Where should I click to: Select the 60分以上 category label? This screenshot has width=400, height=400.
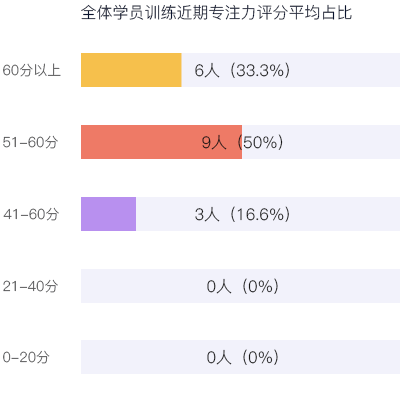pyautogui.click(x=31, y=70)
